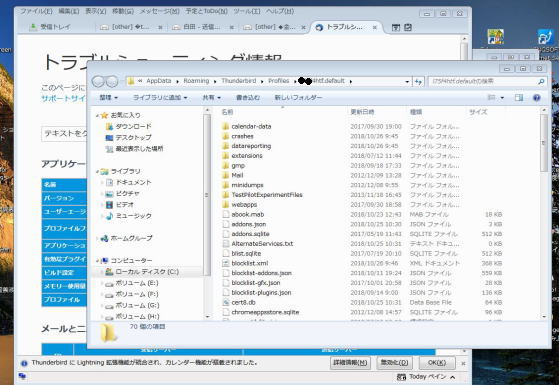
Task: Collapse the Favorites tree section
Action: pyautogui.click(x=98, y=115)
